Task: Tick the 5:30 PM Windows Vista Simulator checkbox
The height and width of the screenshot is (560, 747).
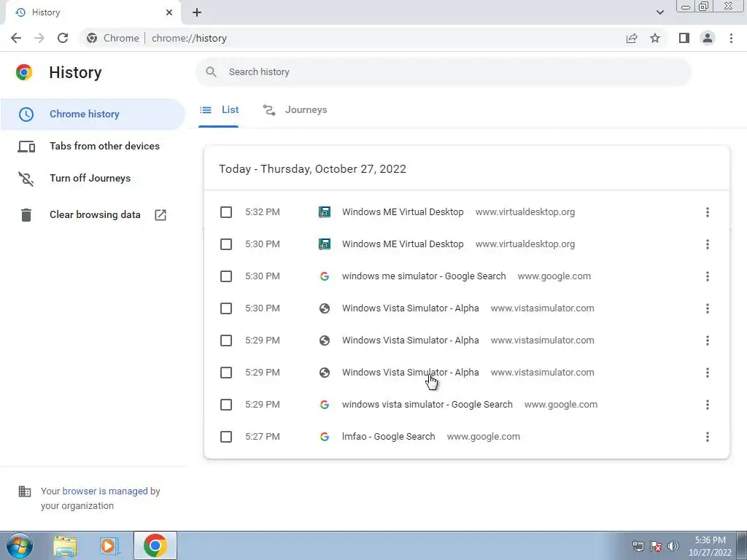Action: tap(226, 308)
